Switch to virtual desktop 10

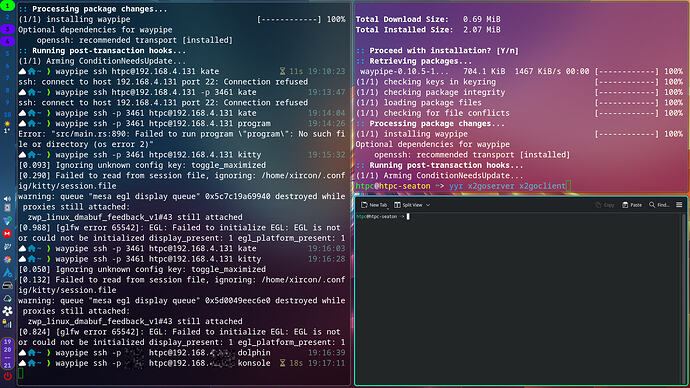[x=7, y=114]
